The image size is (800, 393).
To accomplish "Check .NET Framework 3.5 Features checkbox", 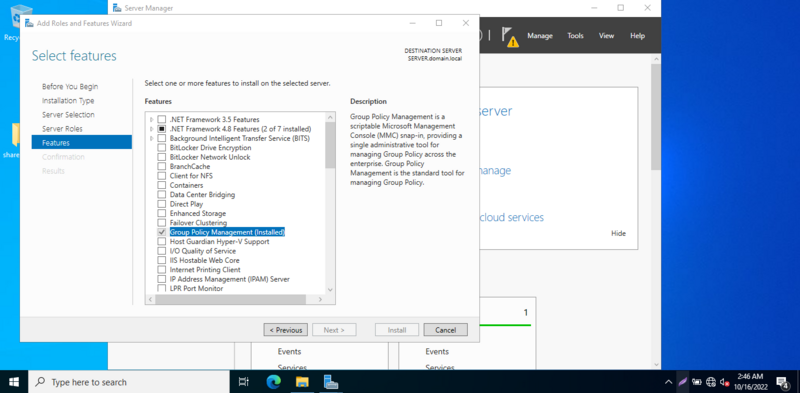I will click(x=162, y=119).
